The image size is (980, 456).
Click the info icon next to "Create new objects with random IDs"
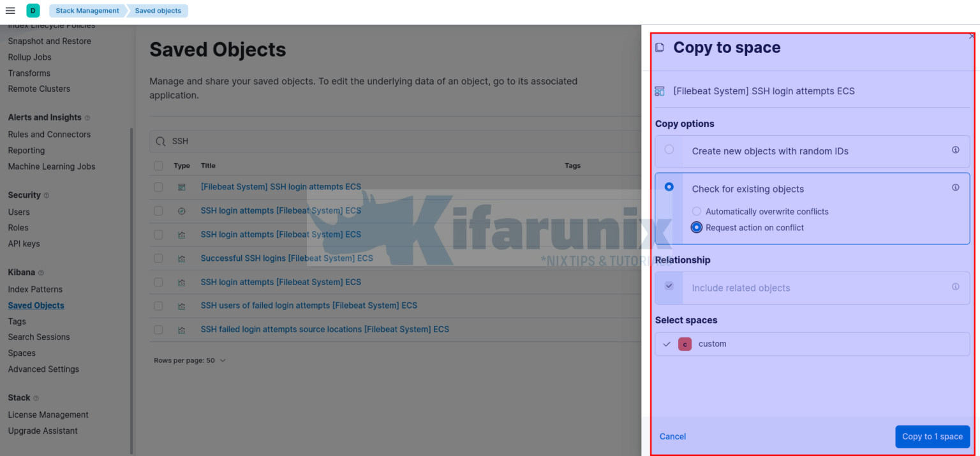(955, 149)
